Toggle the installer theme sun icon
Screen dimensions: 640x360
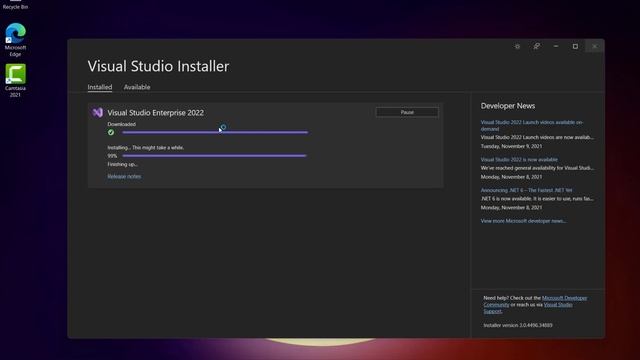[517, 47]
